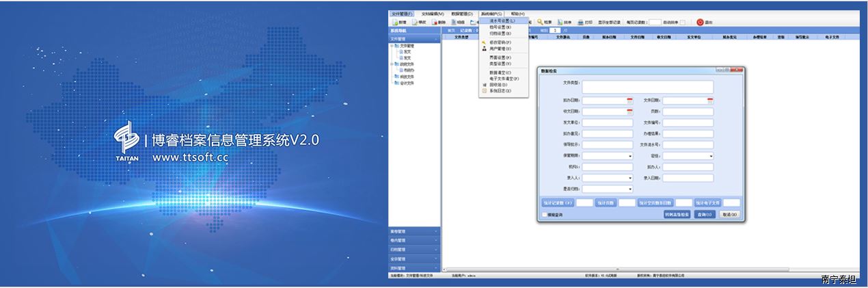Image resolution: width=868 pixels, height=288 pixels.
Task: Click the 文件类型 input box
Action: click(647, 87)
